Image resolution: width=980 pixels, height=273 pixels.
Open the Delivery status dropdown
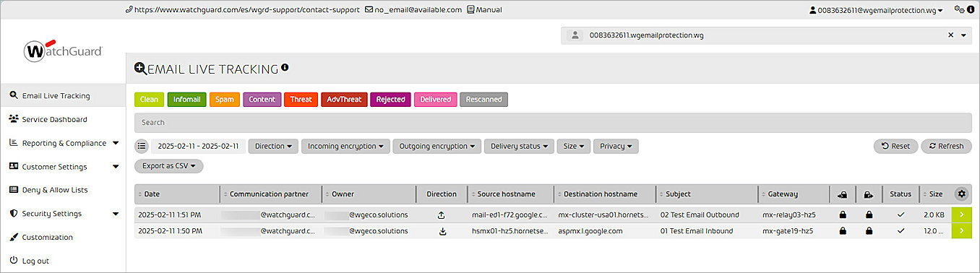click(x=519, y=146)
